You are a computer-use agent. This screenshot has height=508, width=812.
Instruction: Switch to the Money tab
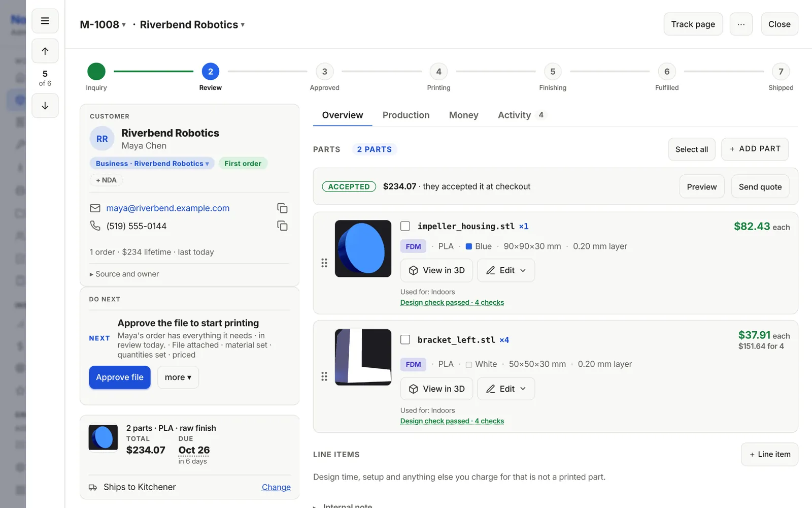tap(464, 115)
